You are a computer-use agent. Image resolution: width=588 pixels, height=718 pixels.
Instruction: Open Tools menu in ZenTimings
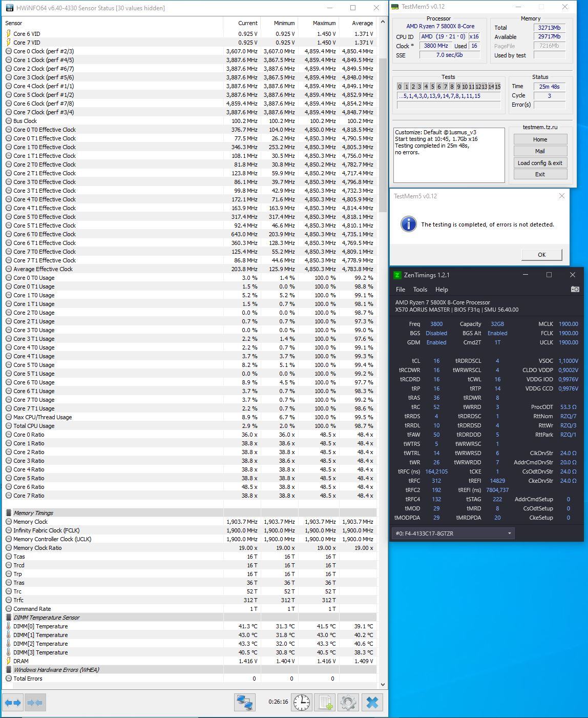coord(420,290)
